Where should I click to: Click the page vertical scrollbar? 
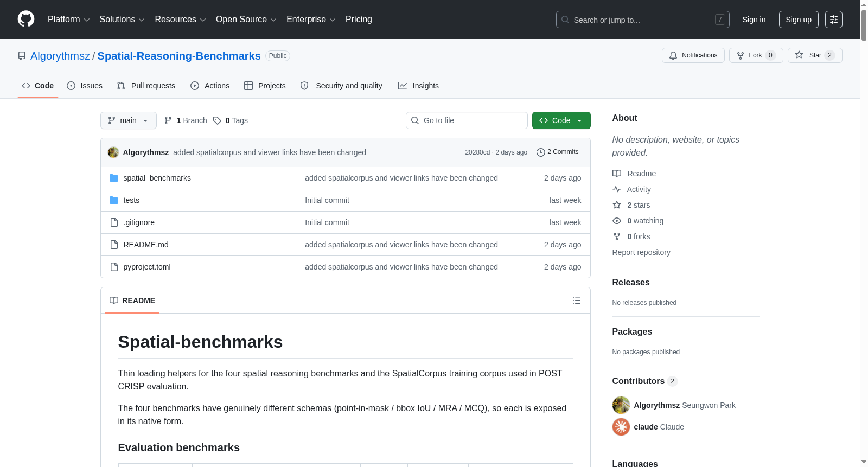coord(864,233)
